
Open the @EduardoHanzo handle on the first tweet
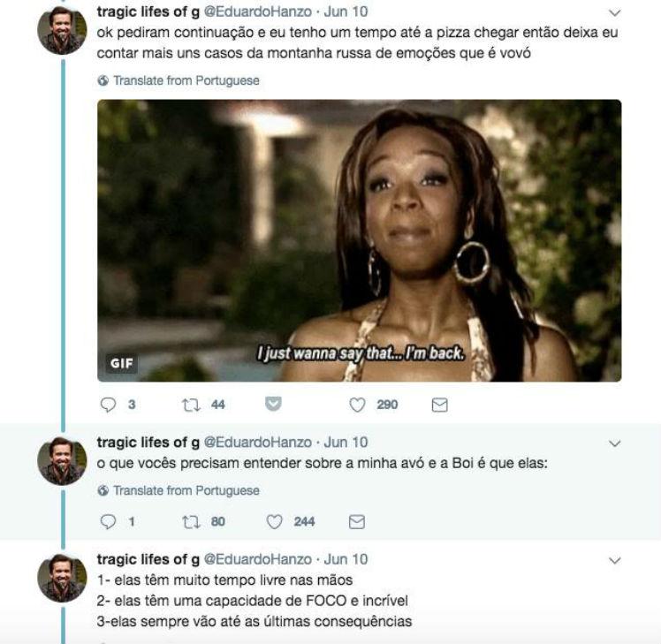click(x=257, y=11)
